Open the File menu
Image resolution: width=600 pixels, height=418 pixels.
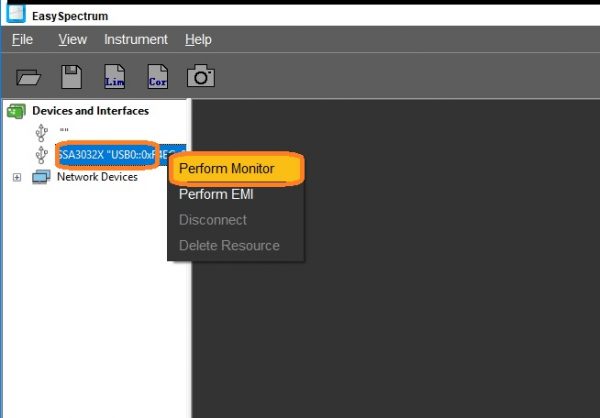[22, 40]
